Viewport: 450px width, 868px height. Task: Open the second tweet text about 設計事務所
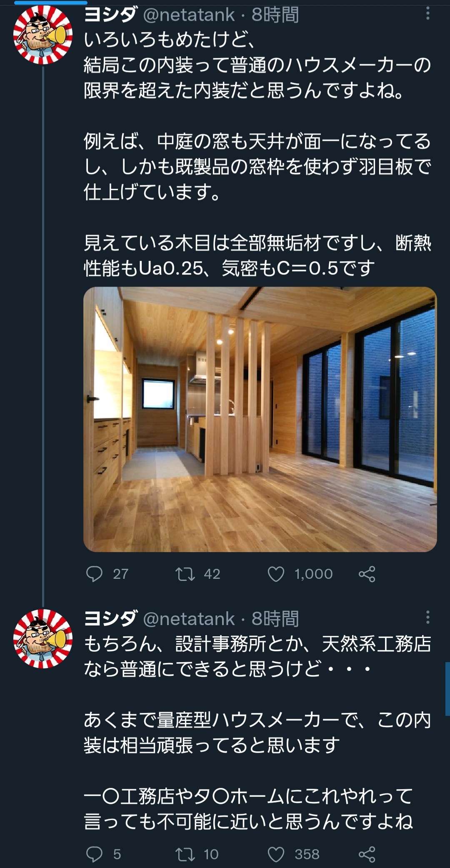(x=257, y=733)
